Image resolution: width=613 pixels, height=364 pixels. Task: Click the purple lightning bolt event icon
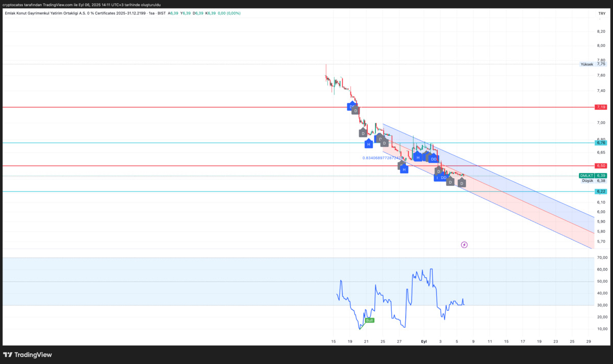[464, 245]
